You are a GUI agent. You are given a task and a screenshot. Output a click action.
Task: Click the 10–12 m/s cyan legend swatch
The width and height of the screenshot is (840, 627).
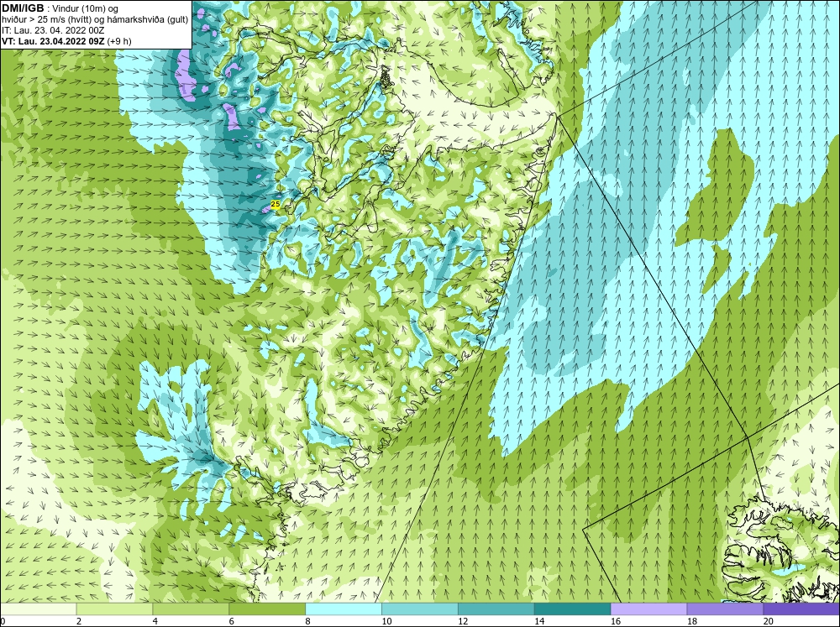tap(419, 609)
